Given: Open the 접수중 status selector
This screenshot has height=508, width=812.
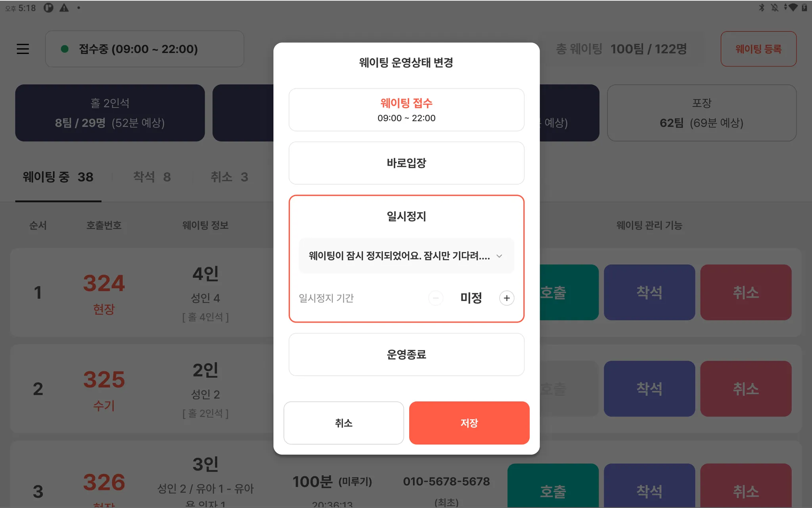Looking at the screenshot, I should click(x=144, y=49).
